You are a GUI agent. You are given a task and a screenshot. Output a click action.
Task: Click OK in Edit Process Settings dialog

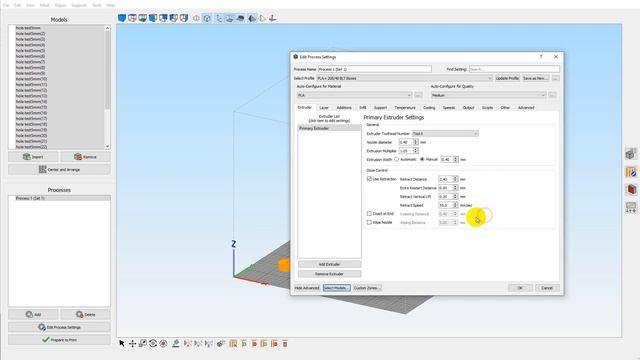(x=520, y=288)
